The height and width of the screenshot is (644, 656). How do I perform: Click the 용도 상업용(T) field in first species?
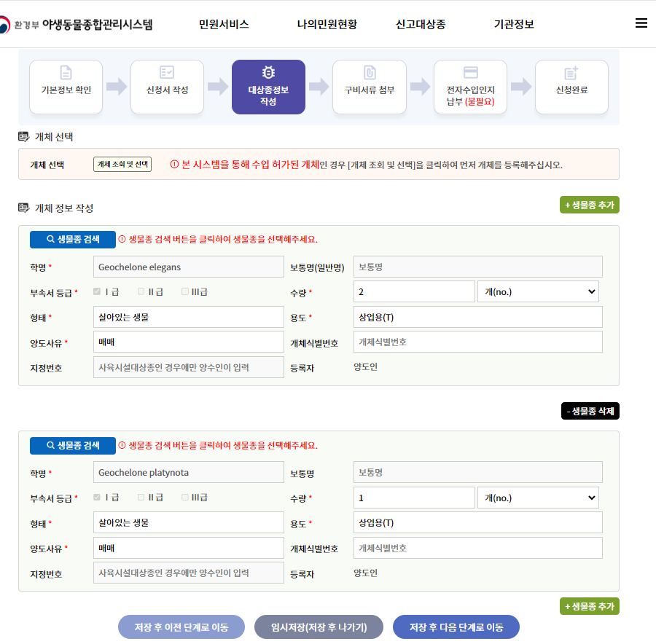click(477, 317)
